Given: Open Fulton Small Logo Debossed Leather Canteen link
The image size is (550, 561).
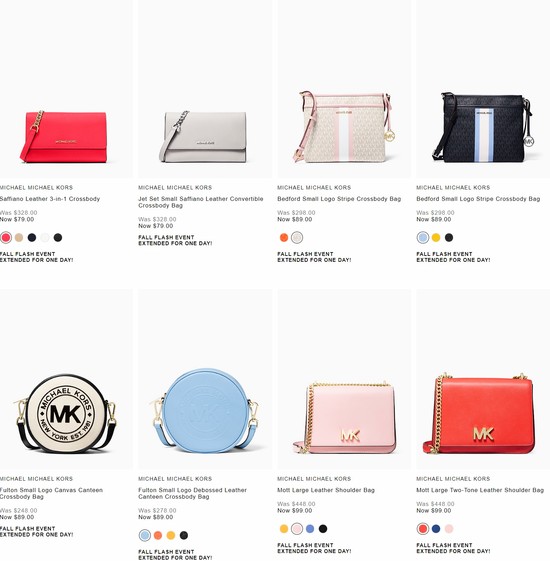Looking at the screenshot, I should pyautogui.click(x=193, y=493).
